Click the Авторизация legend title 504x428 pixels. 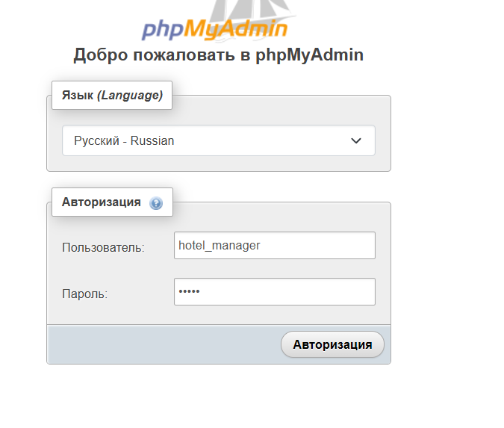(102, 202)
